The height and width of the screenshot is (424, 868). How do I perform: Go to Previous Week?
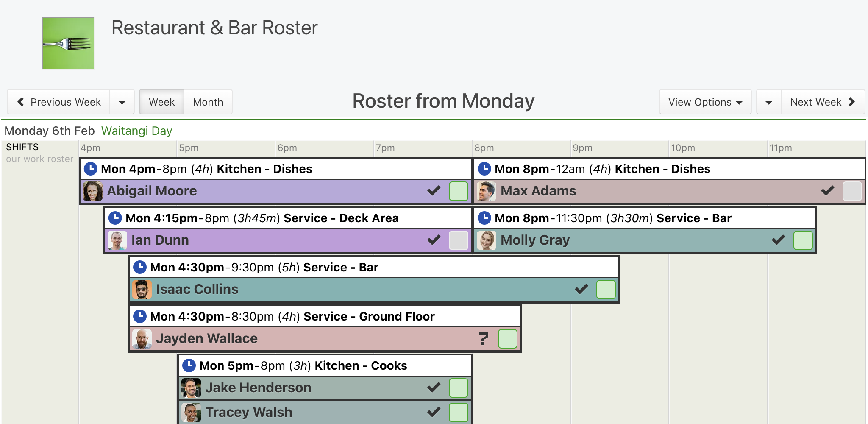[59, 102]
